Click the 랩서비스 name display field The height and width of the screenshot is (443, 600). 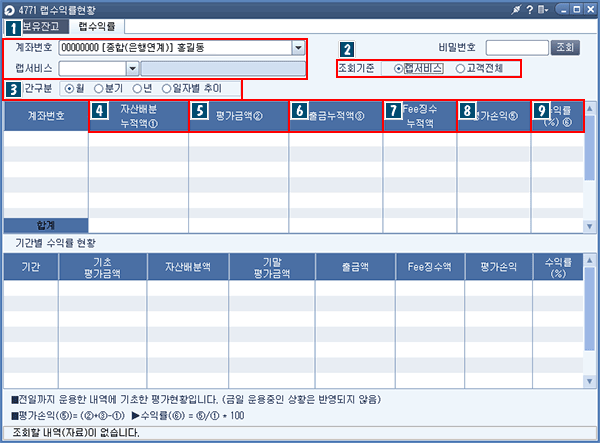[223, 69]
